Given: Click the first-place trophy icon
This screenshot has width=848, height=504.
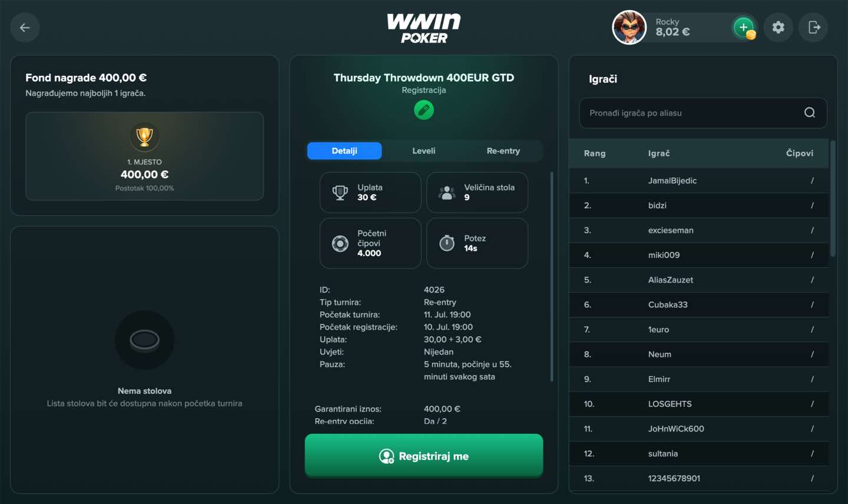Looking at the screenshot, I should (144, 137).
